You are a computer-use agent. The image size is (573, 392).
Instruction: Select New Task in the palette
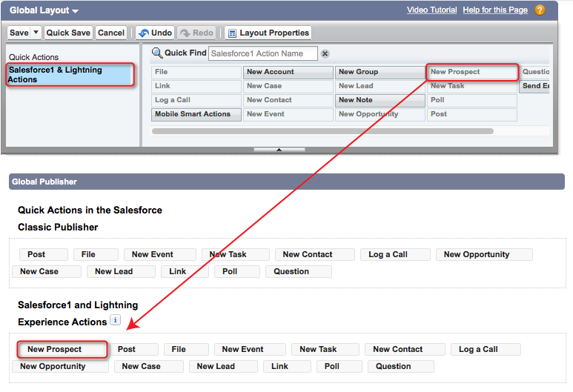coord(472,86)
